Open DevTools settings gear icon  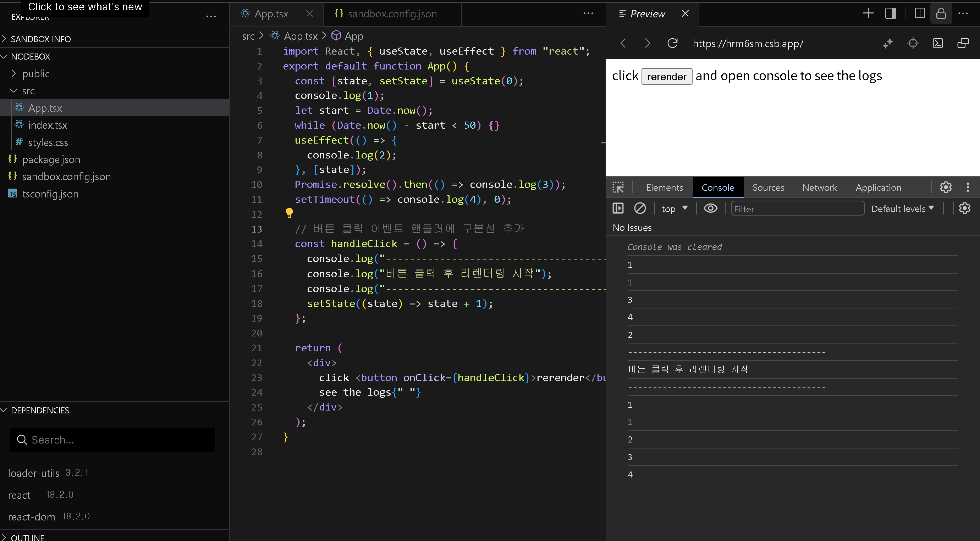[946, 187]
